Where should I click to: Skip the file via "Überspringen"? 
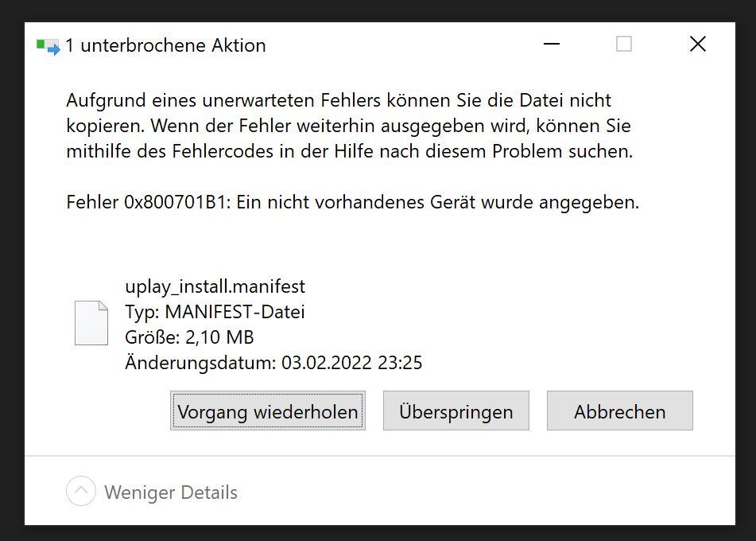coord(456,411)
